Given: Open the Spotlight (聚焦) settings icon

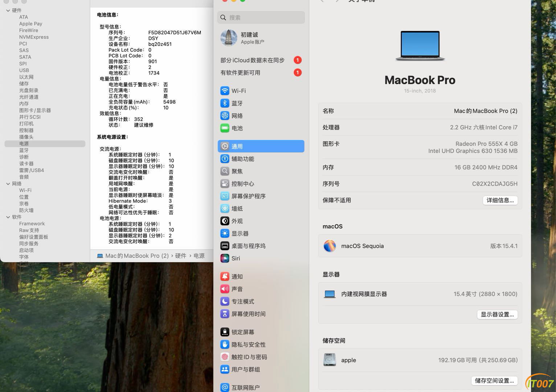Looking at the screenshot, I should (225, 171).
